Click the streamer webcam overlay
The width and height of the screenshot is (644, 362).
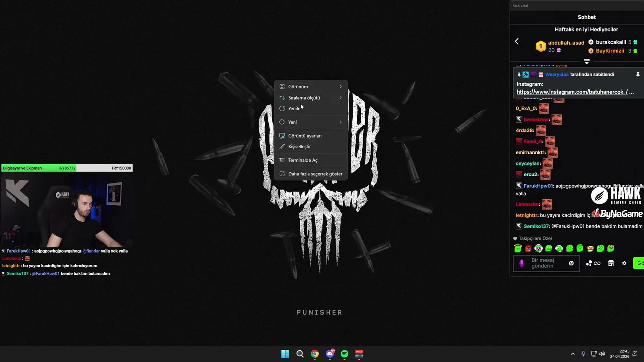click(66, 210)
